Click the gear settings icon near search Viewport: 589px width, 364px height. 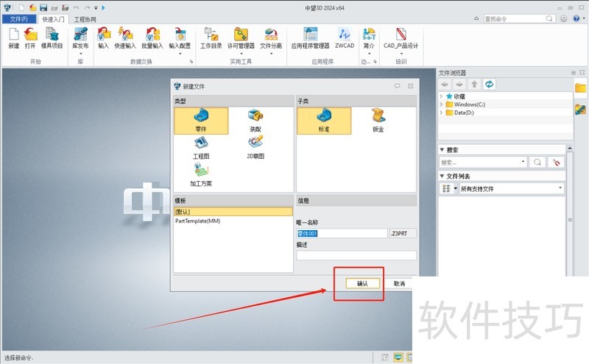564,18
